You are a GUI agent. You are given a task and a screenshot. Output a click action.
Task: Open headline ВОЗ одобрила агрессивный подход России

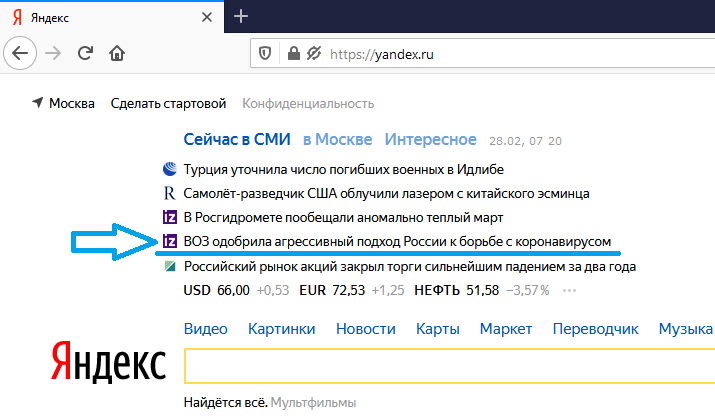coord(397,241)
